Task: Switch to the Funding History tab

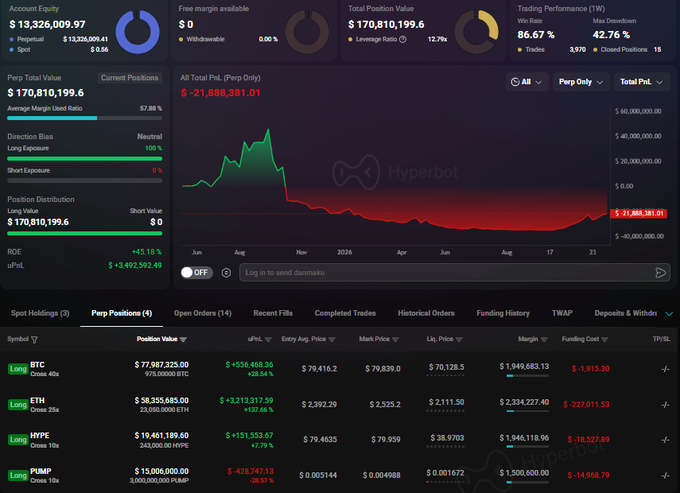Action: (503, 313)
